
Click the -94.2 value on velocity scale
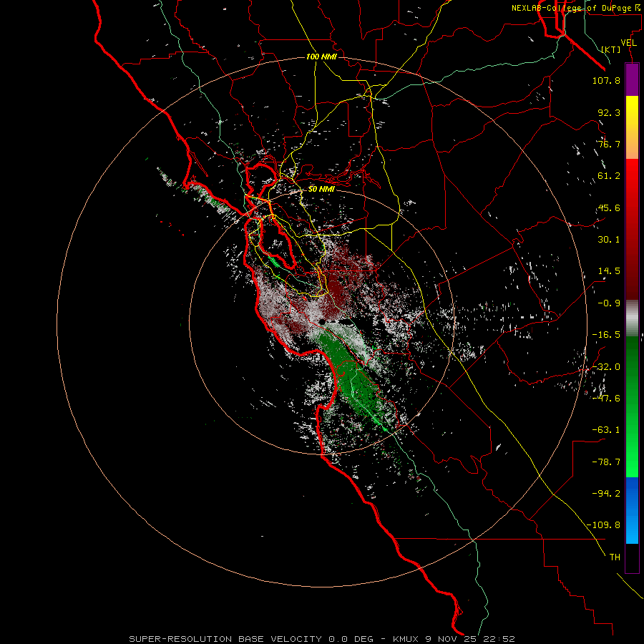click(606, 494)
